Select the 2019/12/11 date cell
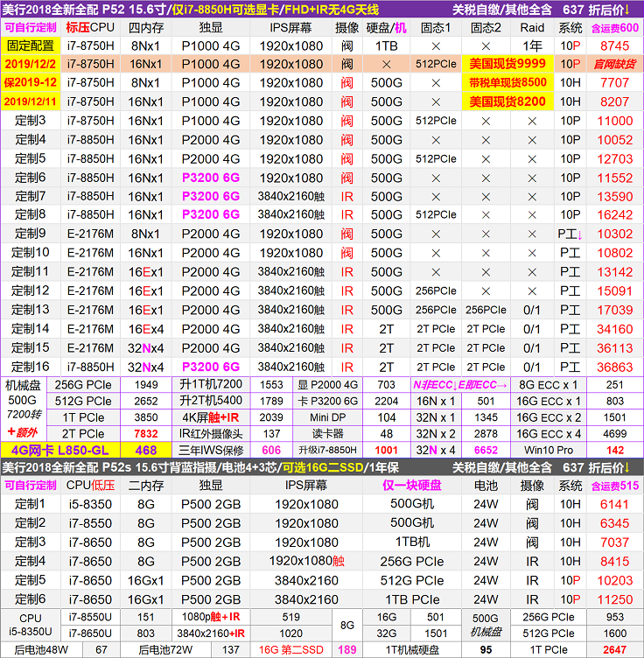This screenshot has height=658, width=644. click(x=31, y=101)
